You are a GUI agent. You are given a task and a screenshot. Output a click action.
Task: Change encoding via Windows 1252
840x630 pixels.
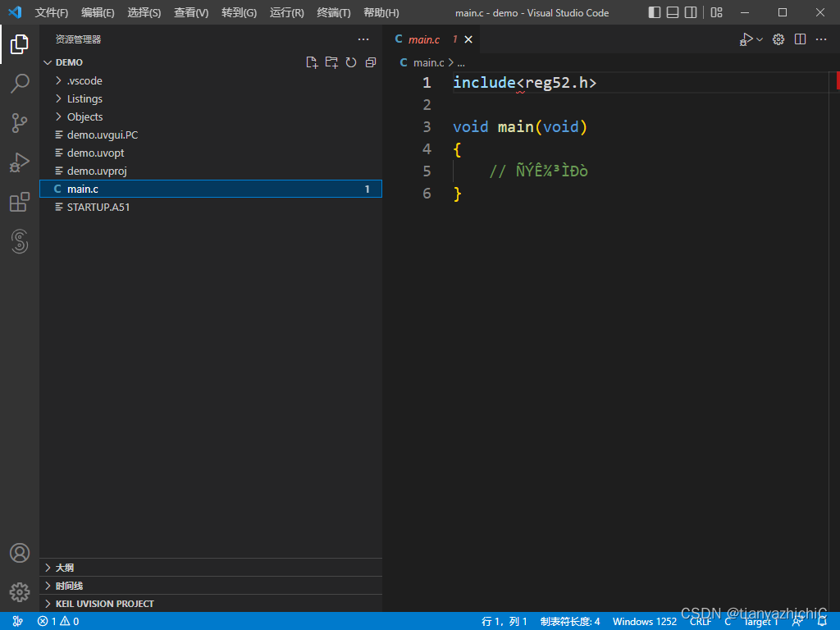tap(645, 622)
